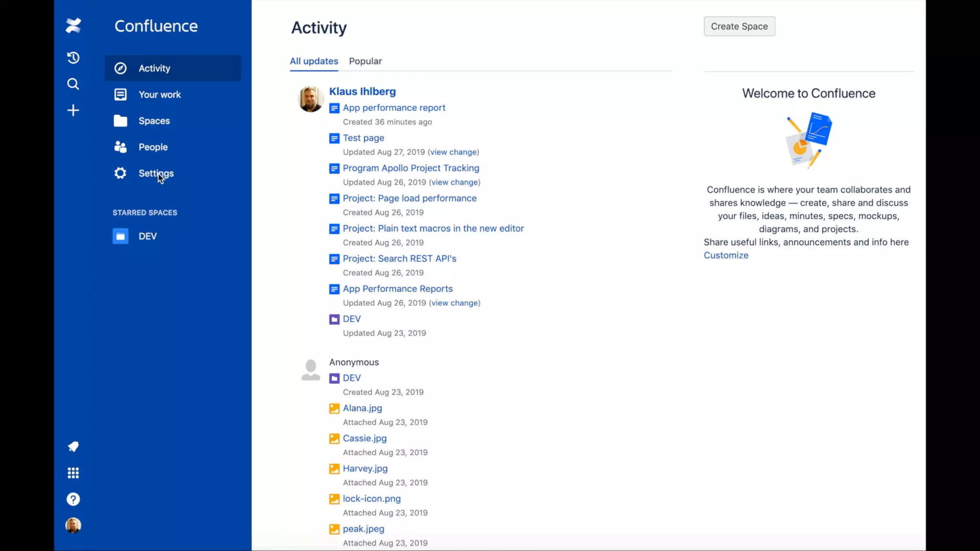980x551 pixels.
Task: Click the plus create icon
Action: [x=73, y=110]
